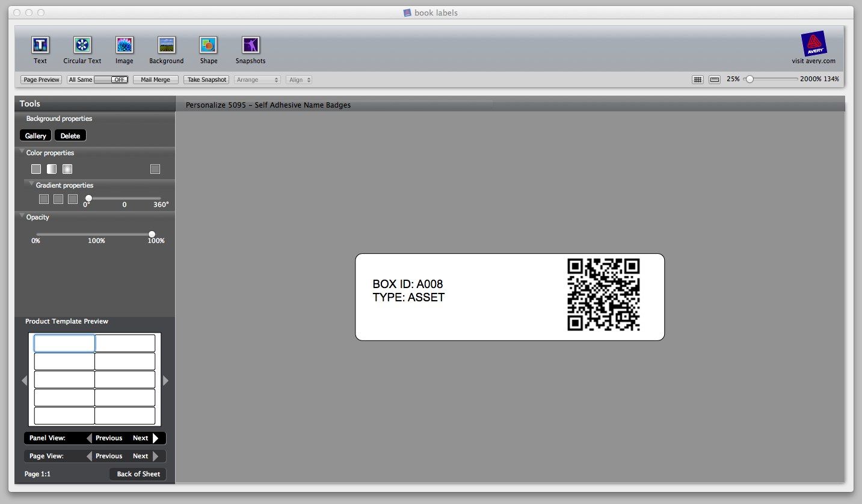Open Page Preview mode
Image resolution: width=862 pixels, height=504 pixels.
coord(40,79)
